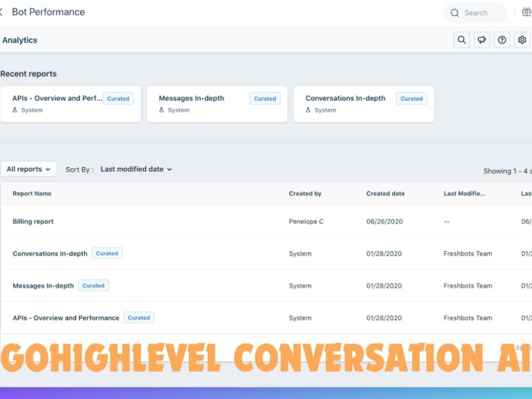Click Curated badge on Messages In-depth card
The height and width of the screenshot is (399, 532).
pos(265,98)
